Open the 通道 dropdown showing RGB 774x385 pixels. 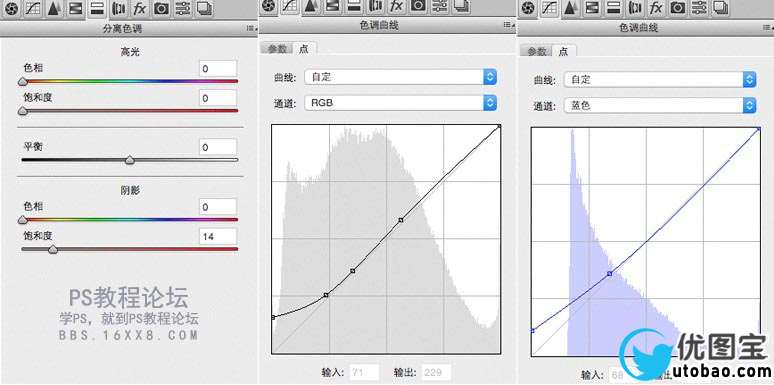pos(401,103)
